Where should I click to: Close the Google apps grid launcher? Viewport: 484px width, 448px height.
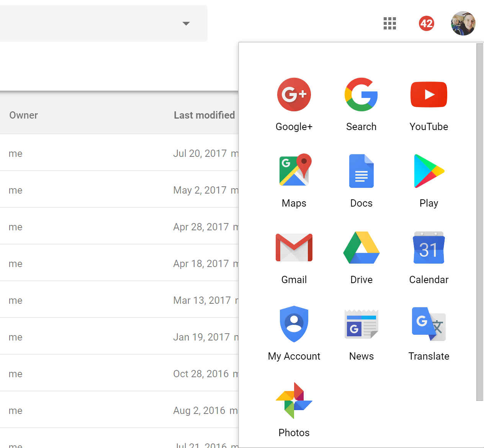point(390,23)
